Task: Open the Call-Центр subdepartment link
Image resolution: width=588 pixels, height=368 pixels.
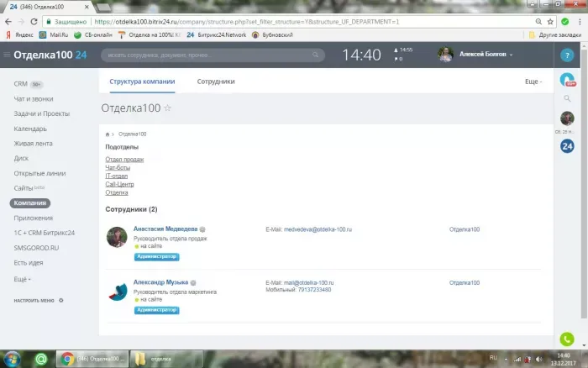Action: point(119,184)
